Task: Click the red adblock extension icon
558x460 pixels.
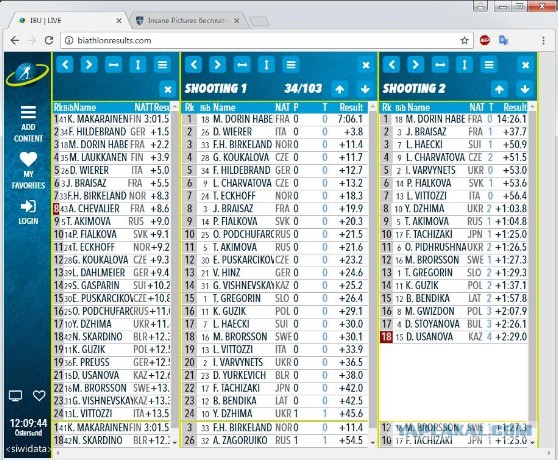Action: [485, 41]
